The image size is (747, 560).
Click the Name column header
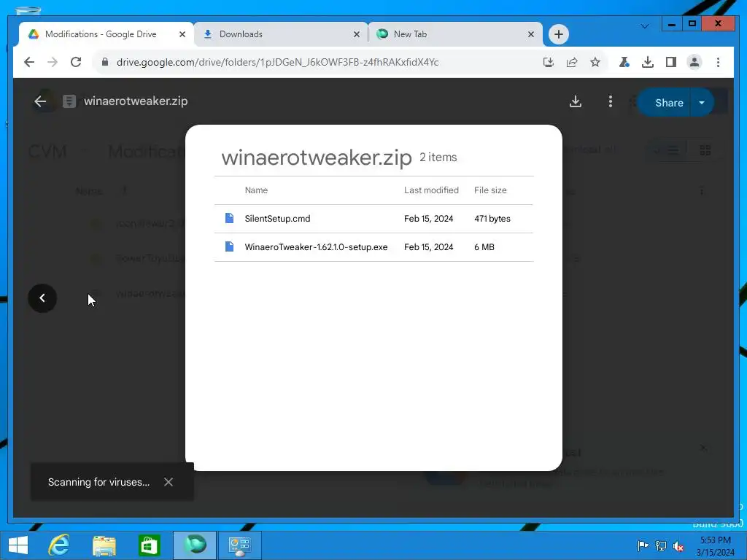pyautogui.click(x=256, y=190)
